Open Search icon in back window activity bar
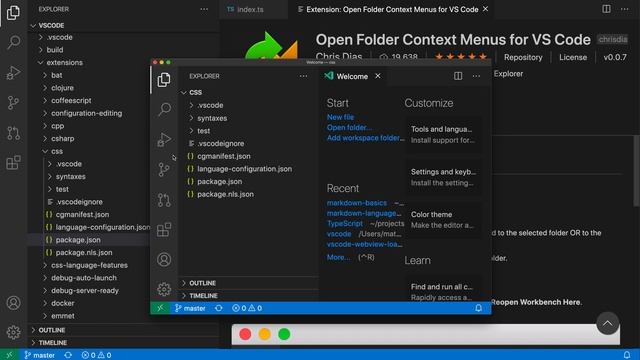This screenshot has height=360, width=640. 13,42
